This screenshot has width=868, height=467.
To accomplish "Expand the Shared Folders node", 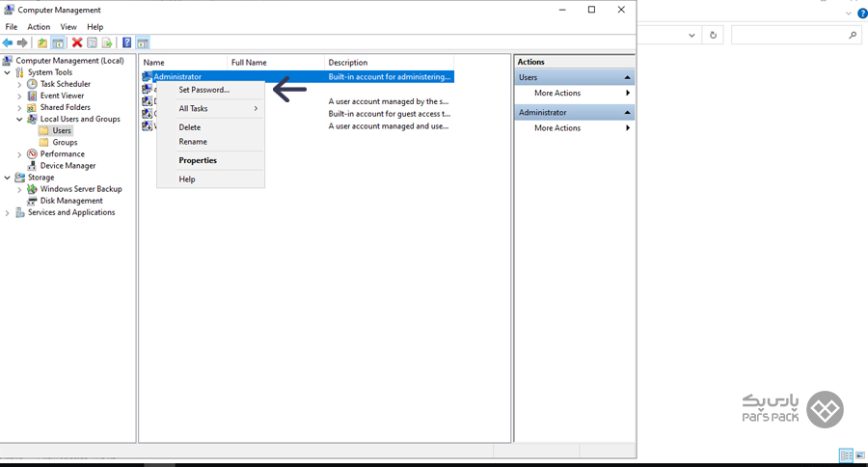I will click(19, 107).
